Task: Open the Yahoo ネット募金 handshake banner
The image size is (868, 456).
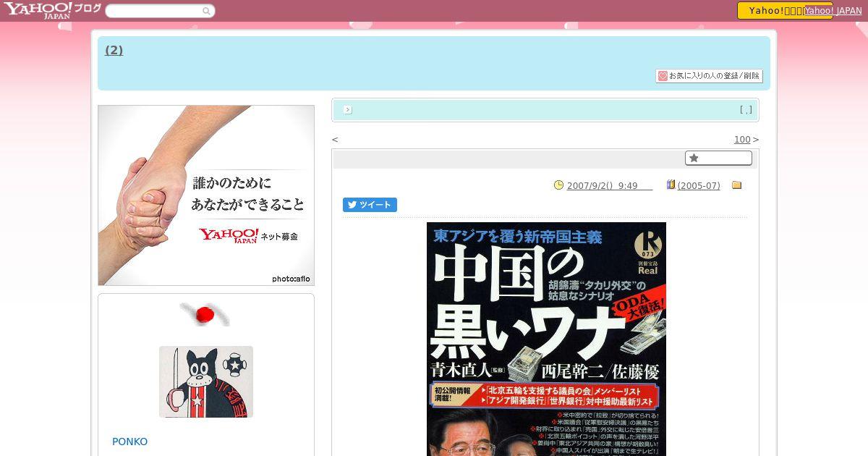Action: [206, 195]
